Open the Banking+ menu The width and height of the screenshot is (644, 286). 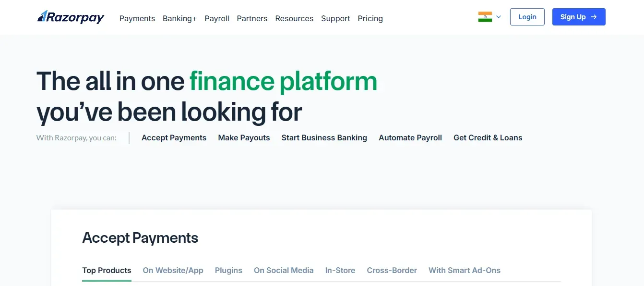(x=179, y=18)
